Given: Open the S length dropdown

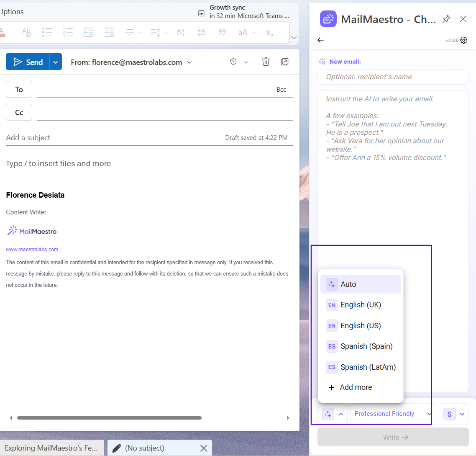Looking at the screenshot, I should pyautogui.click(x=454, y=414).
